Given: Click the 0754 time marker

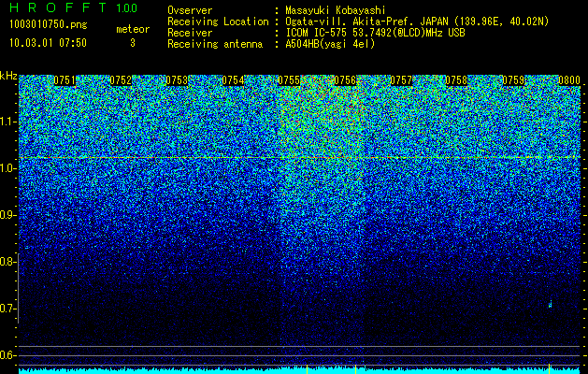Looking at the screenshot, I should point(233,80).
